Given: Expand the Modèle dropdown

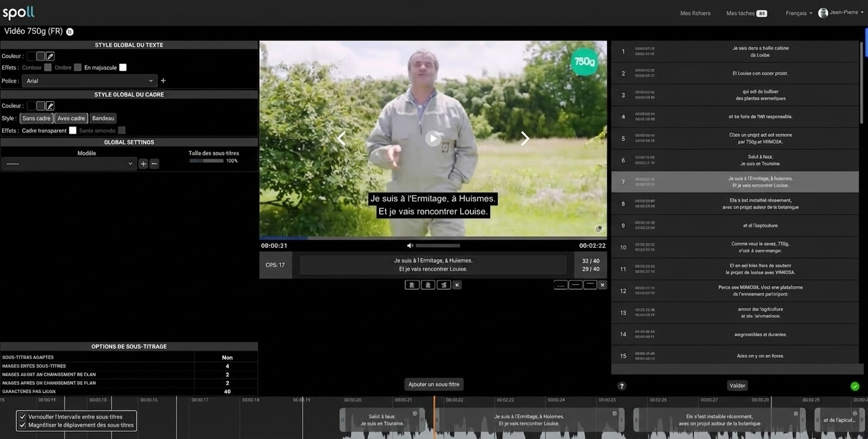Looking at the screenshot, I should (x=69, y=163).
